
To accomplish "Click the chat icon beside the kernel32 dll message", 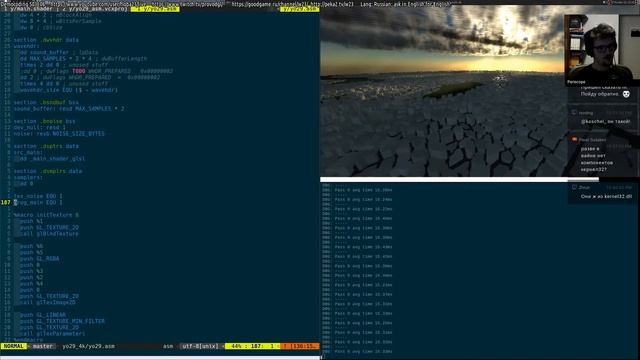I will [x=574, y=187].
